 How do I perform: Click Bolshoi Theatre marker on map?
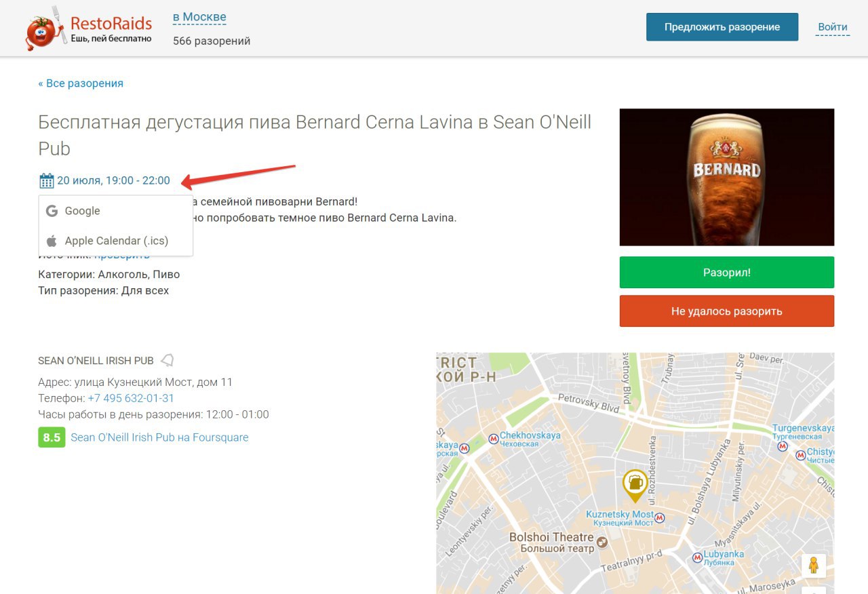tap(601, 542)
